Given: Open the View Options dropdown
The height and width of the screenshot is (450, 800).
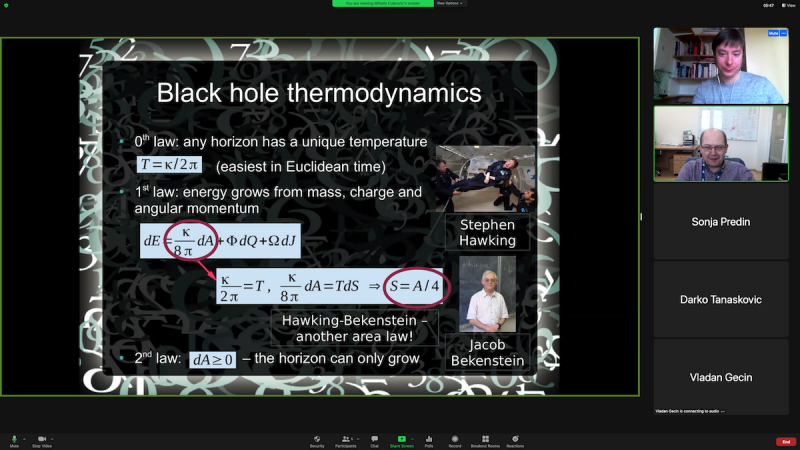Looking at the screenshot, I should tap(449, 4).
